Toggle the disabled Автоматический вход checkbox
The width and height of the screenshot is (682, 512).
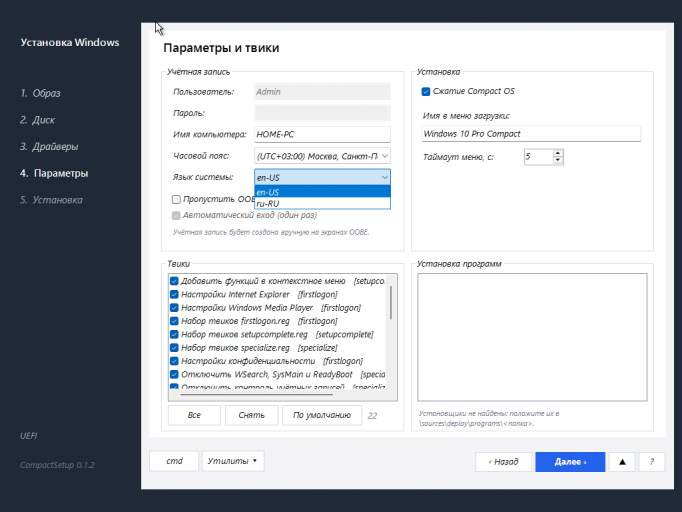(x=176, y=215)
